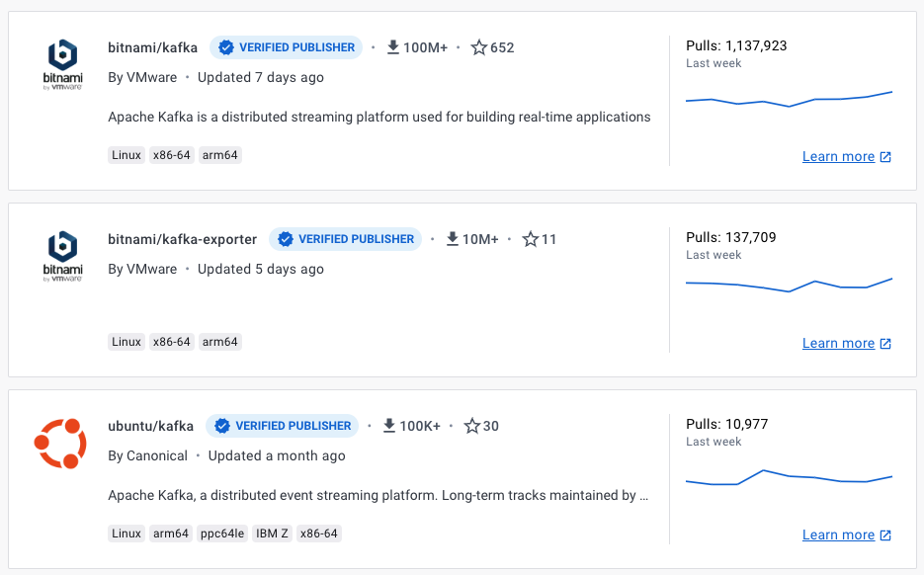The image size is (924, 575).
Task: Click the pulls trend chart for ubuntu/kafka
Action: pos(789,478)
